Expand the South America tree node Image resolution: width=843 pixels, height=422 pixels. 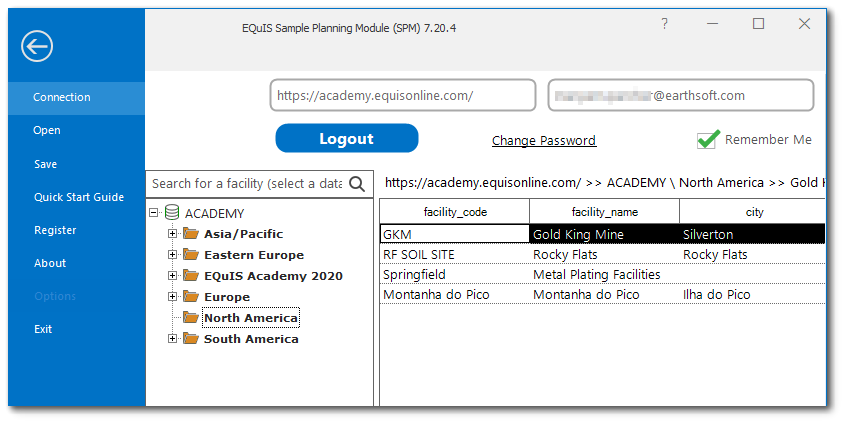(x=173, y=338)
